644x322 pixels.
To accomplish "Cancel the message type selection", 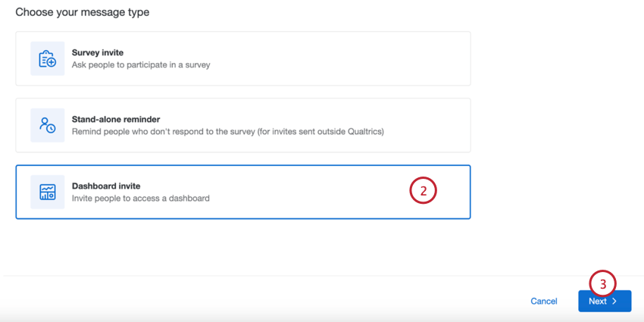I will point(543,302).
